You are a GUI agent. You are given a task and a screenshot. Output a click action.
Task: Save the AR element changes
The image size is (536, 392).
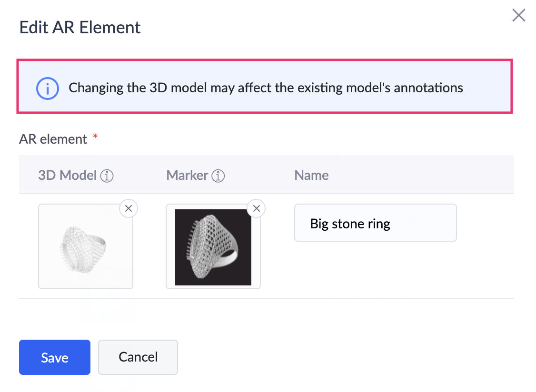point(55,357)
